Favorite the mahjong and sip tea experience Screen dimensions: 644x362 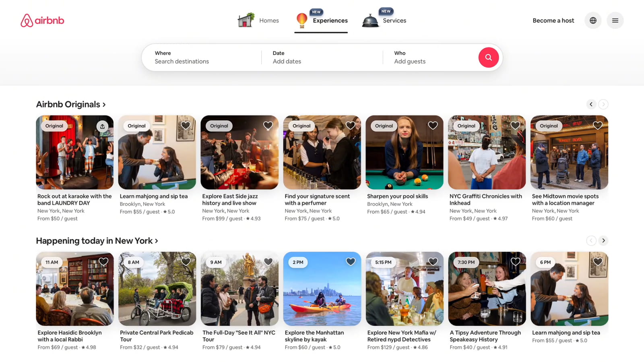[x=186, y=125]
